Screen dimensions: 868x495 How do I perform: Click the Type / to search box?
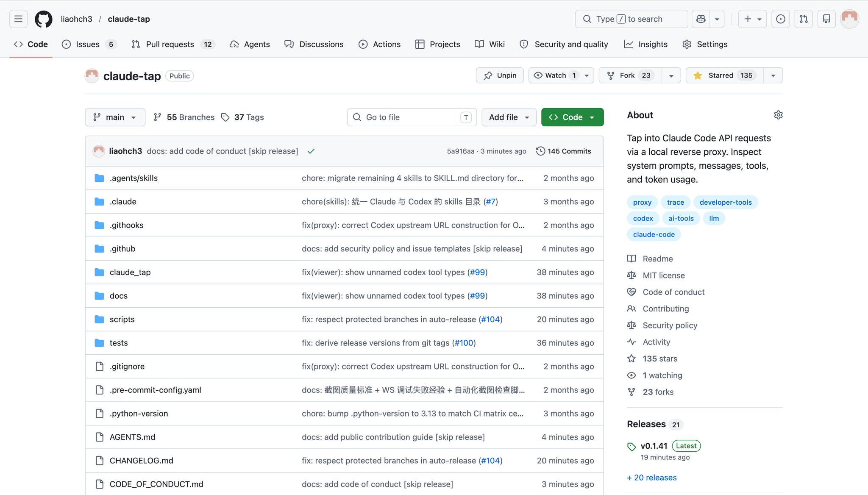(x=632, y=19)
